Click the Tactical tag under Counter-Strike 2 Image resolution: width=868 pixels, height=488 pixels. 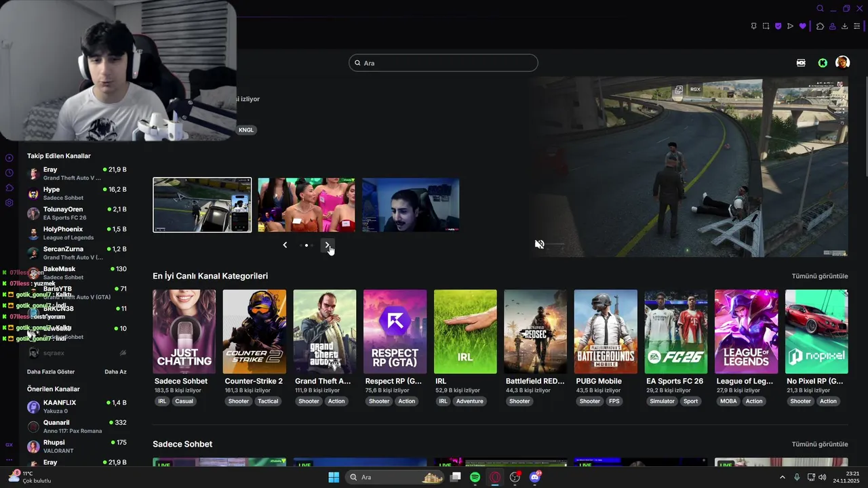coord(268,401)
